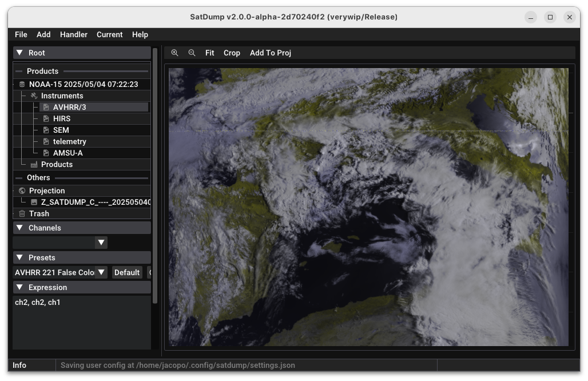Click the image icon beside HIRS
The height and width of the screenshot is (381, 588).
click(x=46, y=118)
